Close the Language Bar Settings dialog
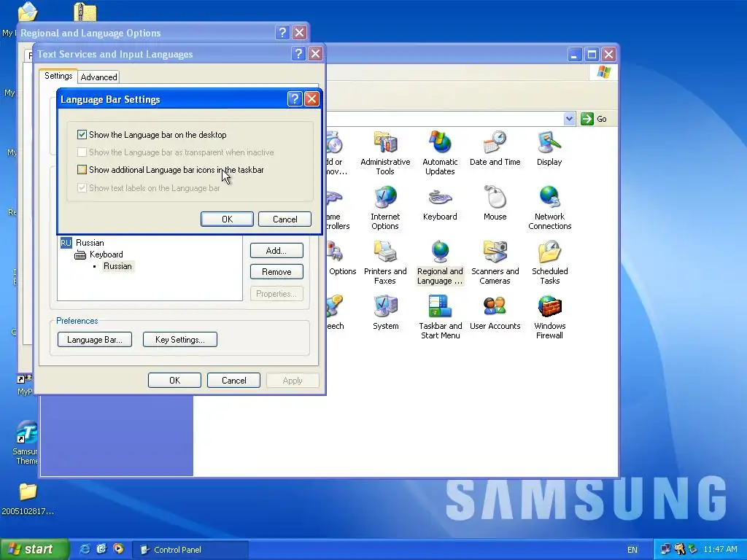The width and height of the screenshot is (747, 560). point(311,98)
